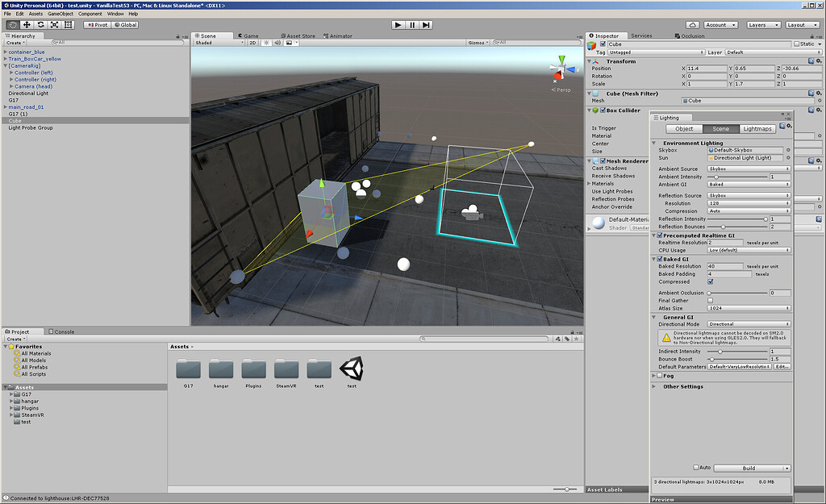
Task: Click the Transform component gear icon
Action: point(818,61)
